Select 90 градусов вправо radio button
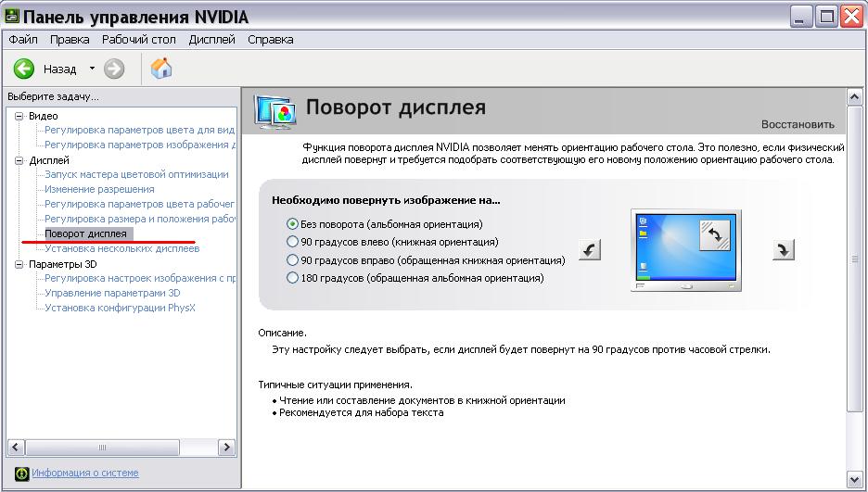Image resolution: width=868 pixels, height=492 pixels. pos(292,259)
